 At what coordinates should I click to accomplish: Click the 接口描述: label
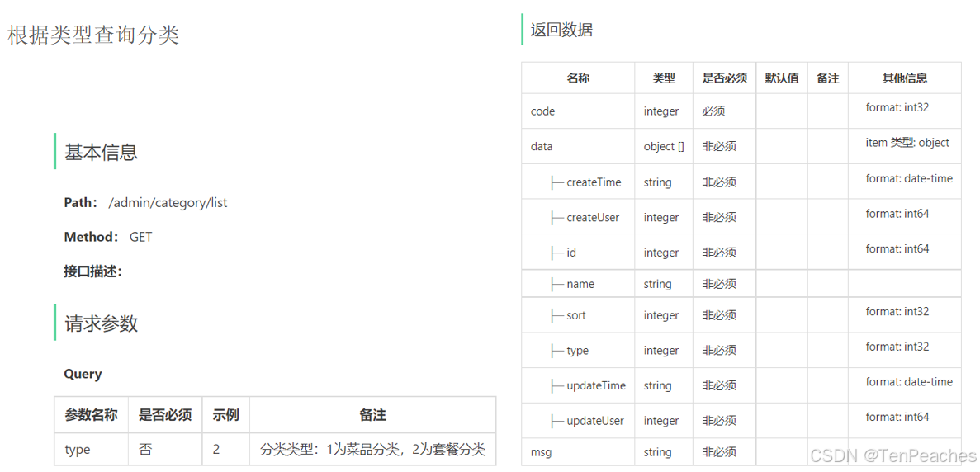click(93, 271)
